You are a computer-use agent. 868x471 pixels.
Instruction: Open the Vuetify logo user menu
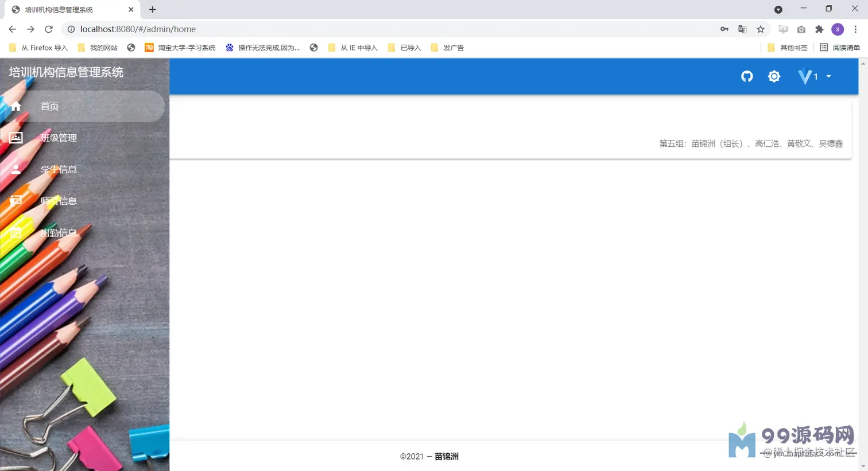pyautogui.click(x=805, y=76)
